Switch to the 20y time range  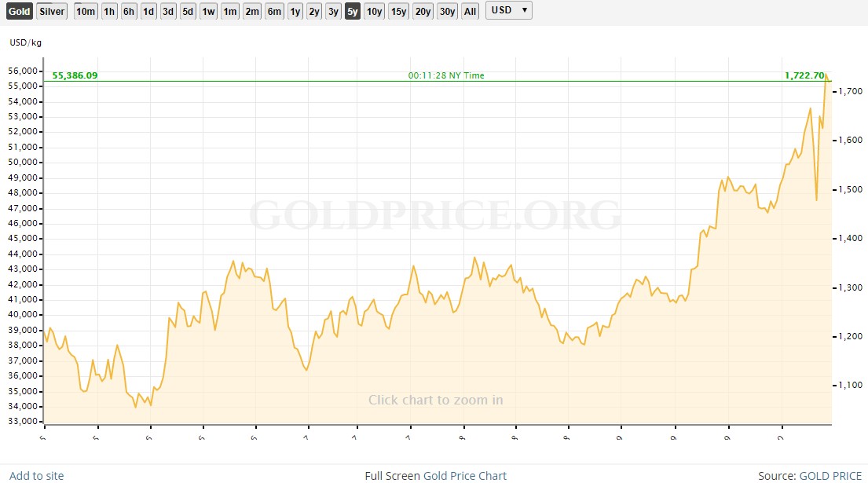[x=423, y=11]
